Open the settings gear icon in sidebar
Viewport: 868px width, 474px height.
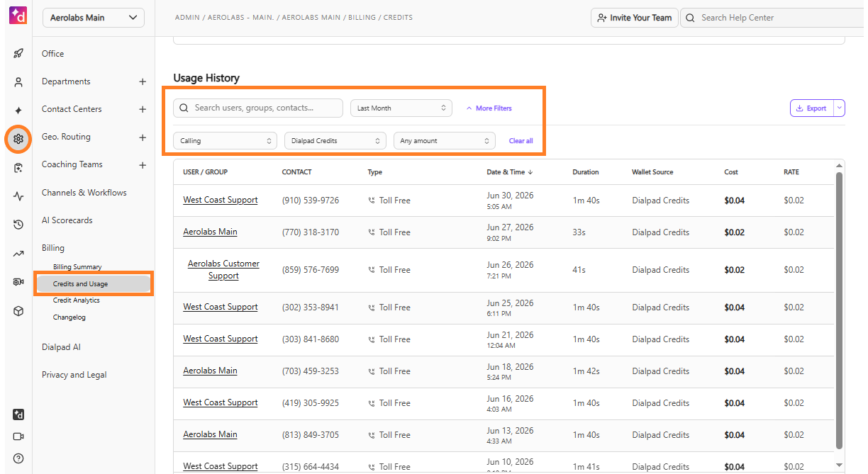click(x=18, y=139)
